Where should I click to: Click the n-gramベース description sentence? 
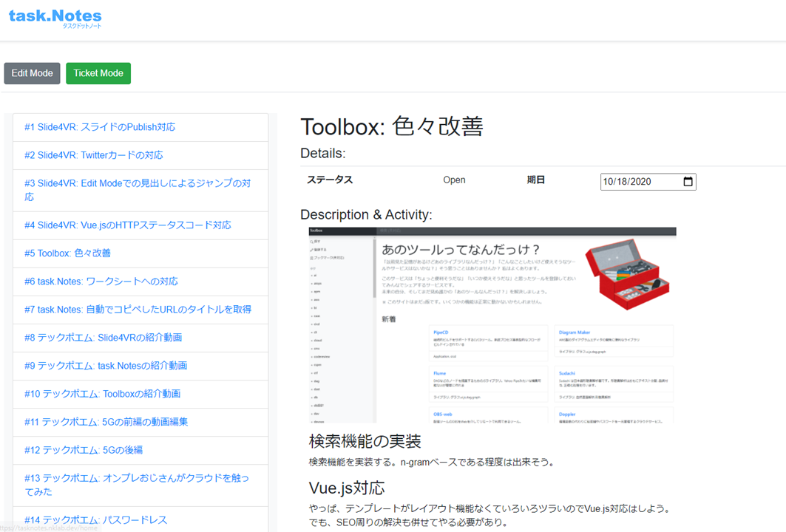(432, 462)
